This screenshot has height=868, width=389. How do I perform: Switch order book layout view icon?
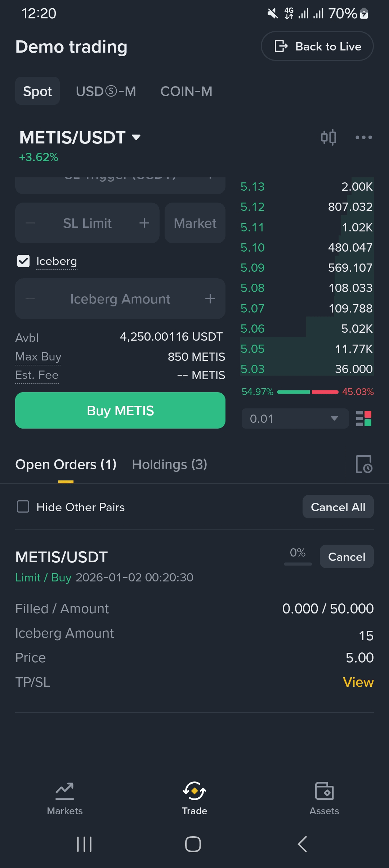click(x=363, y=418)
